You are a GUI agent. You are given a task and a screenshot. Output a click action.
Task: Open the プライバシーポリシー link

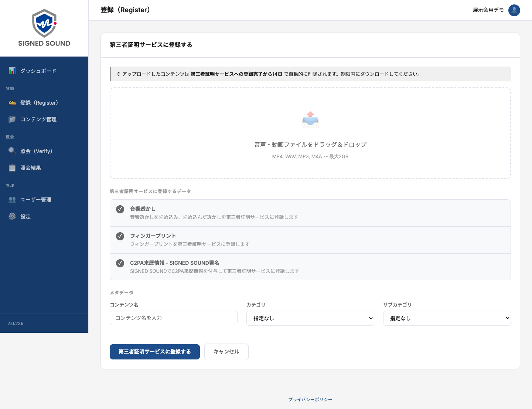(x=310, y=399)
